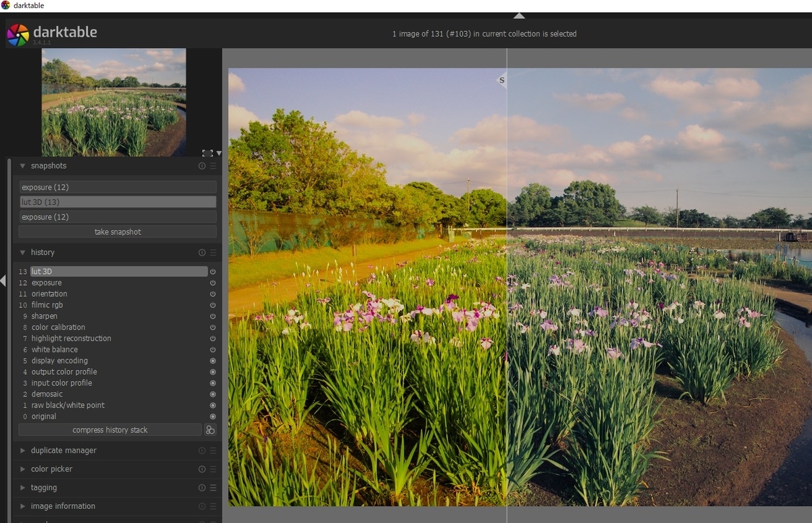
Task: Reset the duplicate manager panel
Action: (x=202, y=451)
